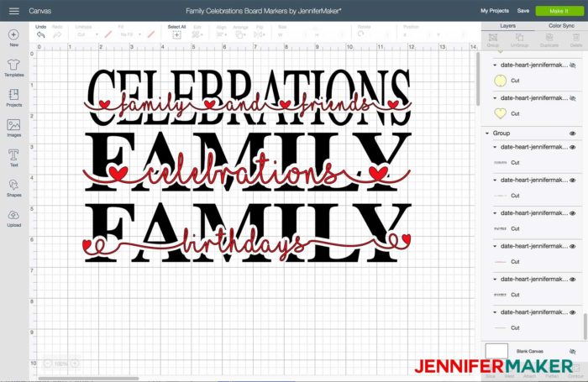Open the Arrange dropdown
The height and width of the screenshot is (382, 588).
point(240,35)
